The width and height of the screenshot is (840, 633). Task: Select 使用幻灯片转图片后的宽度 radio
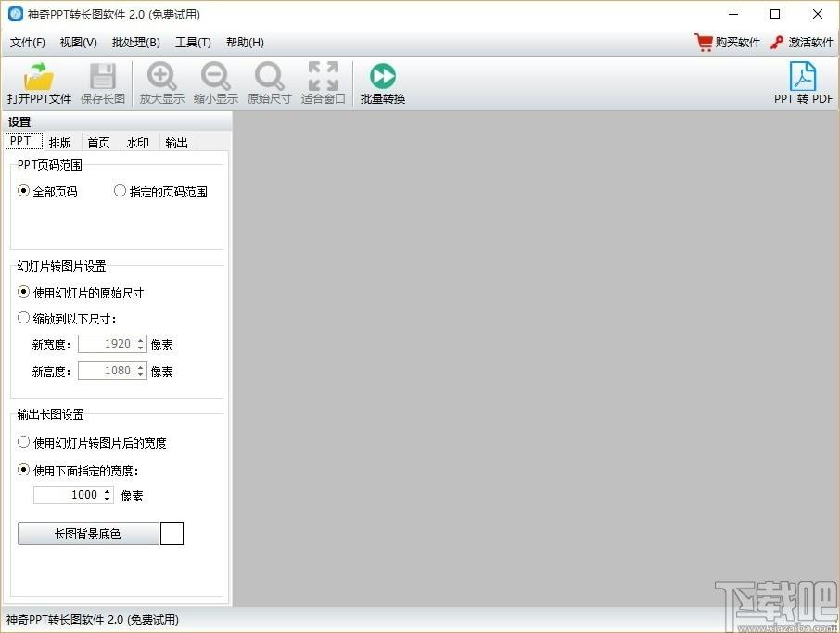[23, 442]
